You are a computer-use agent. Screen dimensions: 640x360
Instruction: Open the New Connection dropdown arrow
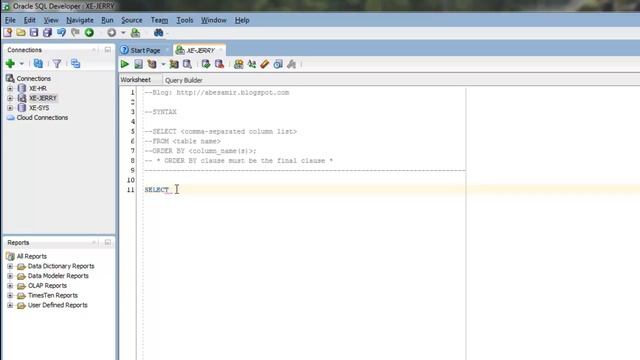tap(22, 64)
